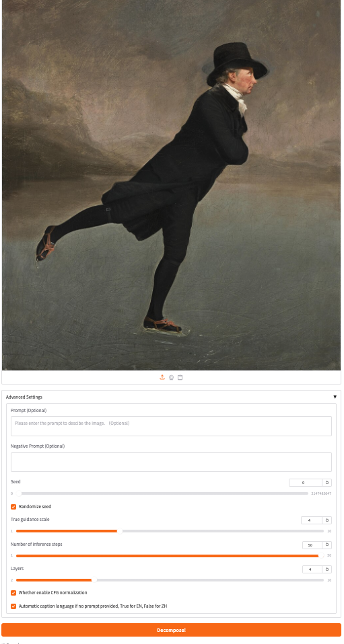Disable Whether enable CFG normalization checkbox
The height and width of the screenshot is (644, 344).
pyautogui.click(x=13, y=593)
